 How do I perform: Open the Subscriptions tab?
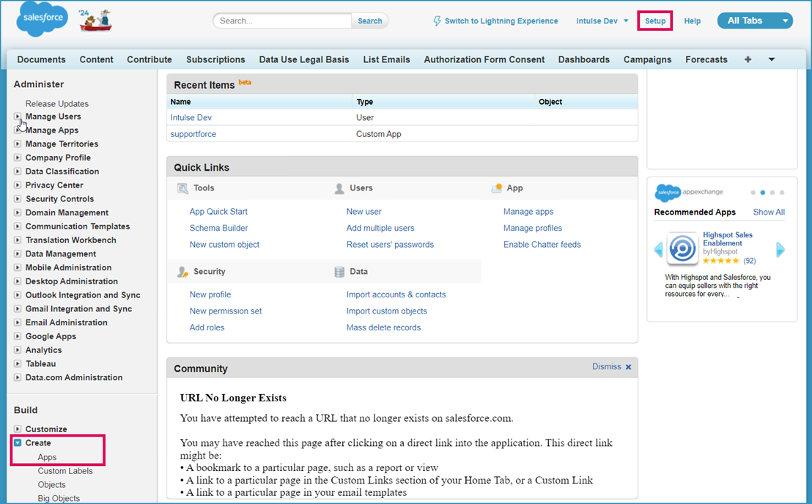215,59
